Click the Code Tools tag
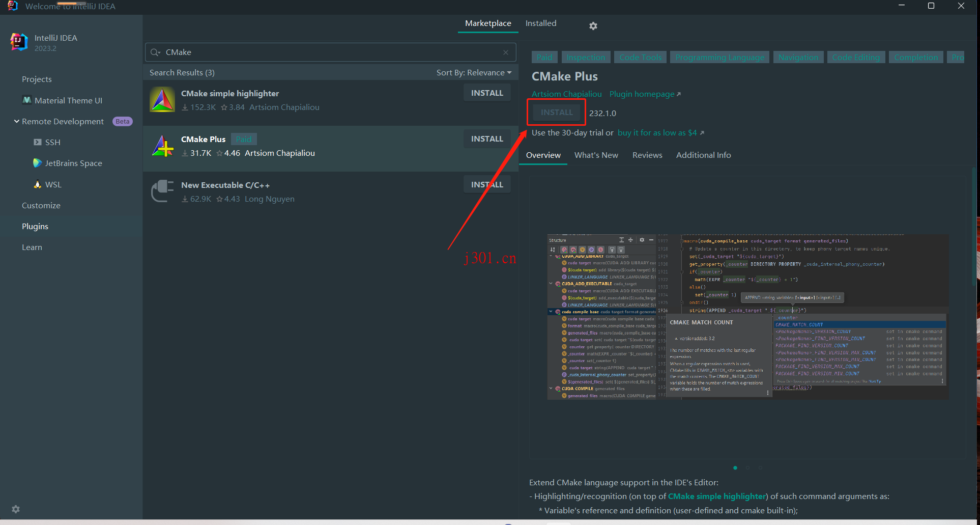The image size is (980, 525). 641,57
